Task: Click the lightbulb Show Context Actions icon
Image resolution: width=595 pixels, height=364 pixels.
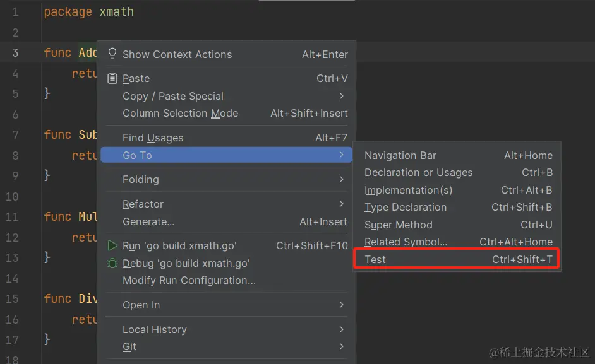Action: coord(112,54)
